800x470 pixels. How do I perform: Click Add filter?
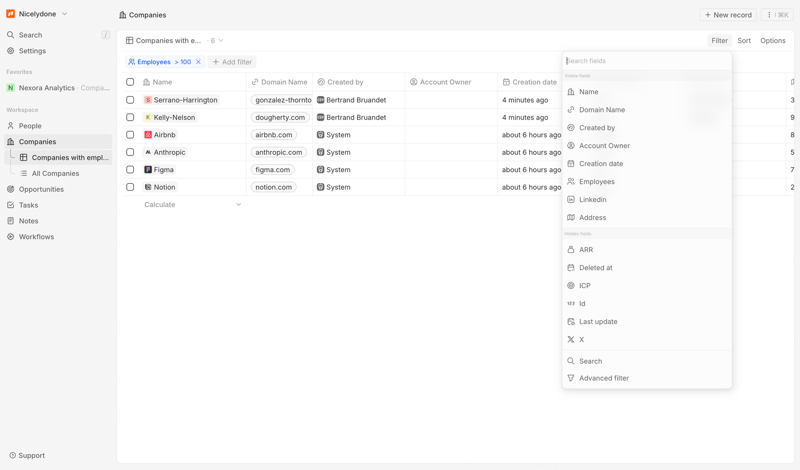click(232, 62)
